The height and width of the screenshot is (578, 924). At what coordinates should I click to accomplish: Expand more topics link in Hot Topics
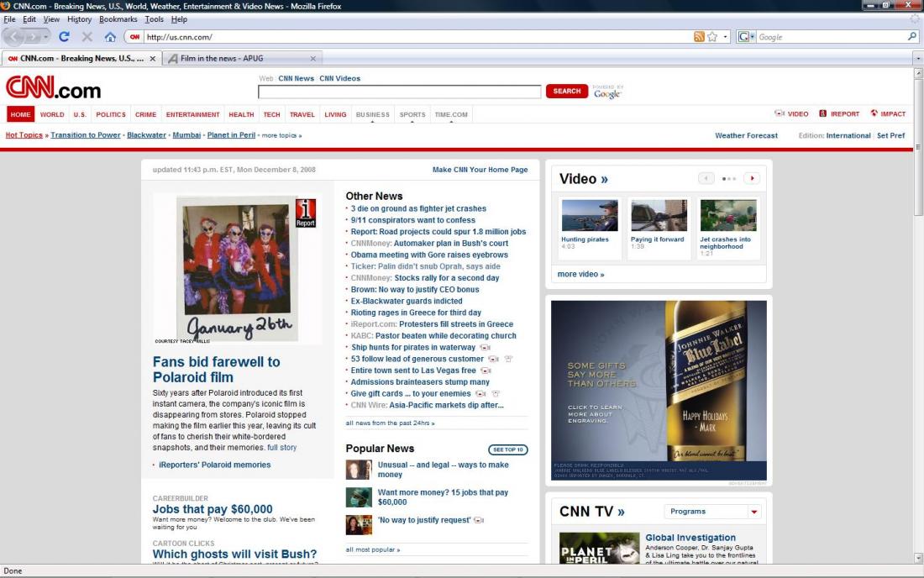[281, 135]
